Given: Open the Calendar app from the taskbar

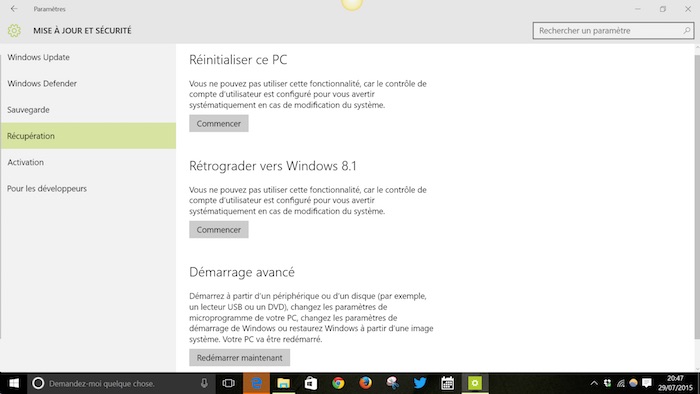Looking at the screenshot, I should [x=447, y=383].
